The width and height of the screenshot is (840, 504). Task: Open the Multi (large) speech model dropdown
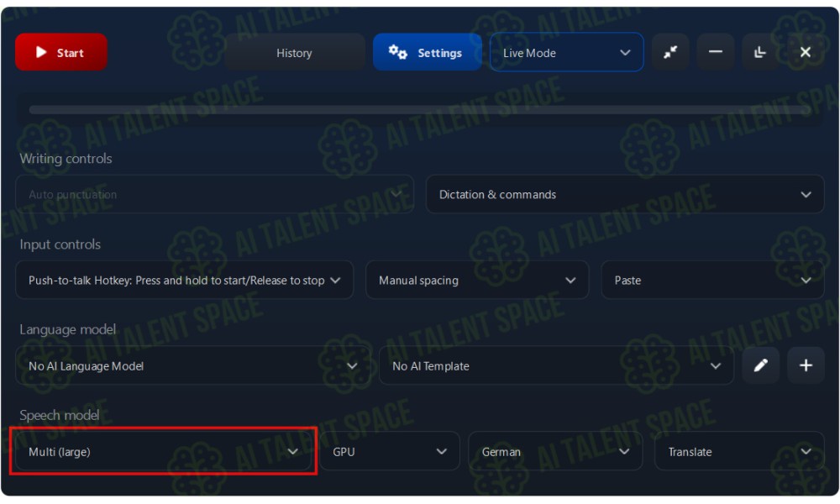tap(163, 452)
